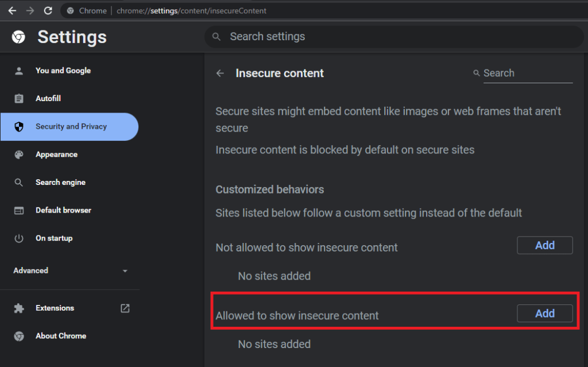The height and width of the screenshot is (367, 588).
Task: Click Add for allowed insecure content sites
Action: [544, 313]
